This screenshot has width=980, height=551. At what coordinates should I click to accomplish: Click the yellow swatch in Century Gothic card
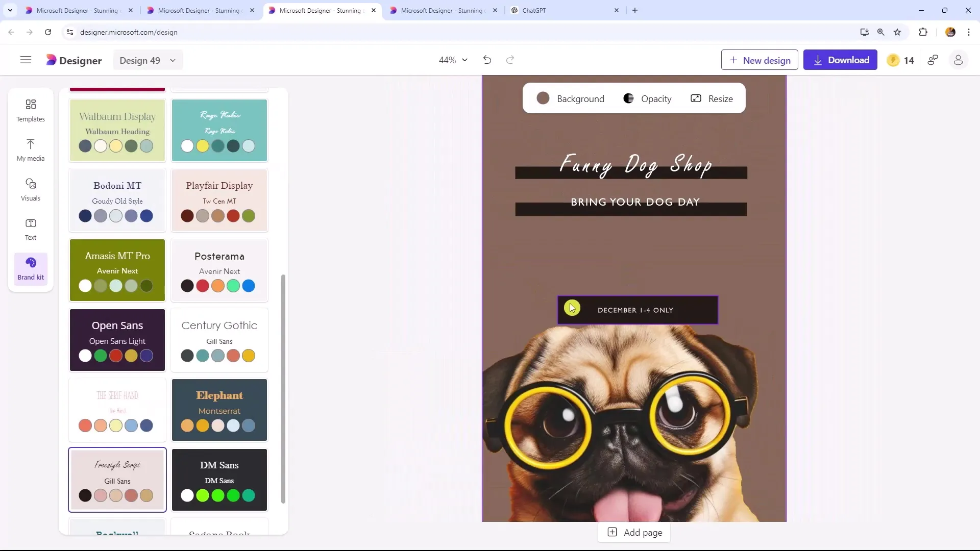[x=249, y=356]
